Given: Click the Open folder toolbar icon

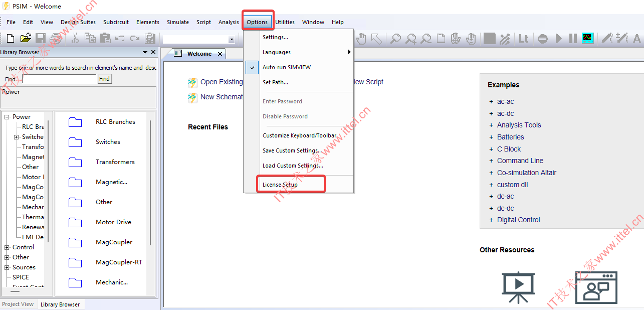Looking at the screenshot, I should 26,38.
